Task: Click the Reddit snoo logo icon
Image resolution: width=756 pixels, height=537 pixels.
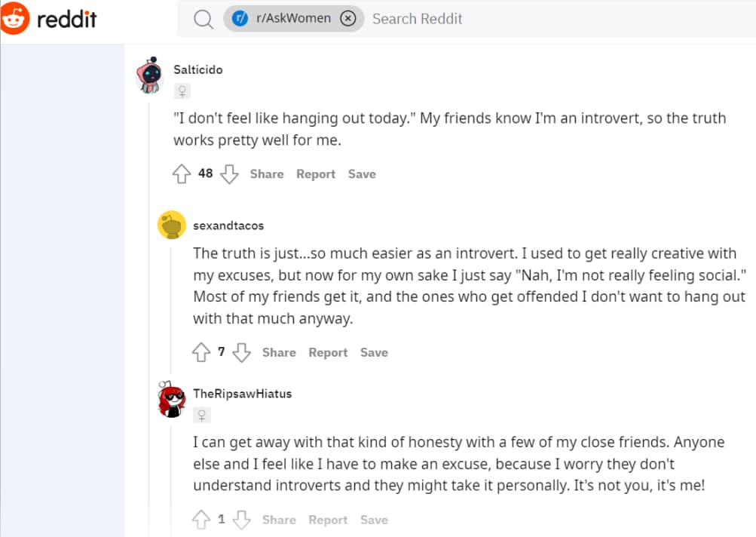Action: 17,18
